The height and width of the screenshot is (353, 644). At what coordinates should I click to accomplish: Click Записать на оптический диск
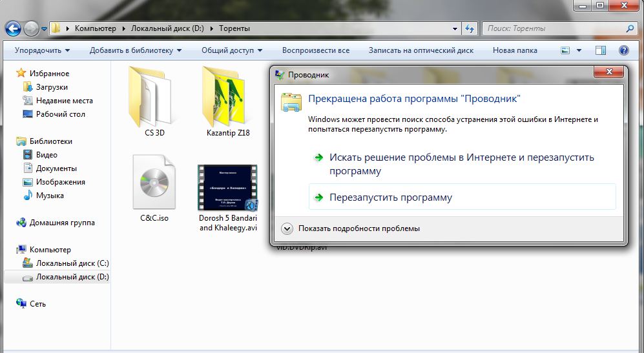click(421, 50)
